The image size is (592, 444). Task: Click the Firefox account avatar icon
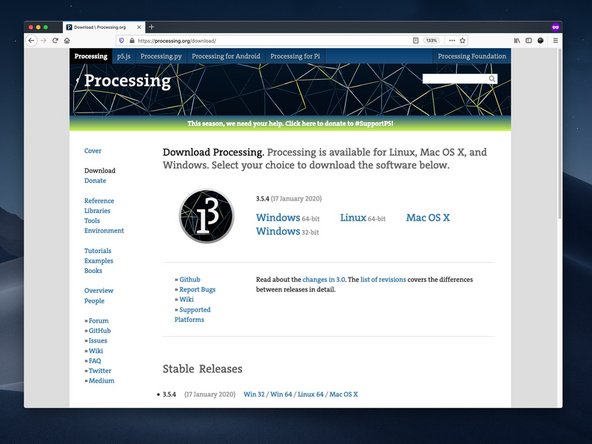tap(540, 40)
